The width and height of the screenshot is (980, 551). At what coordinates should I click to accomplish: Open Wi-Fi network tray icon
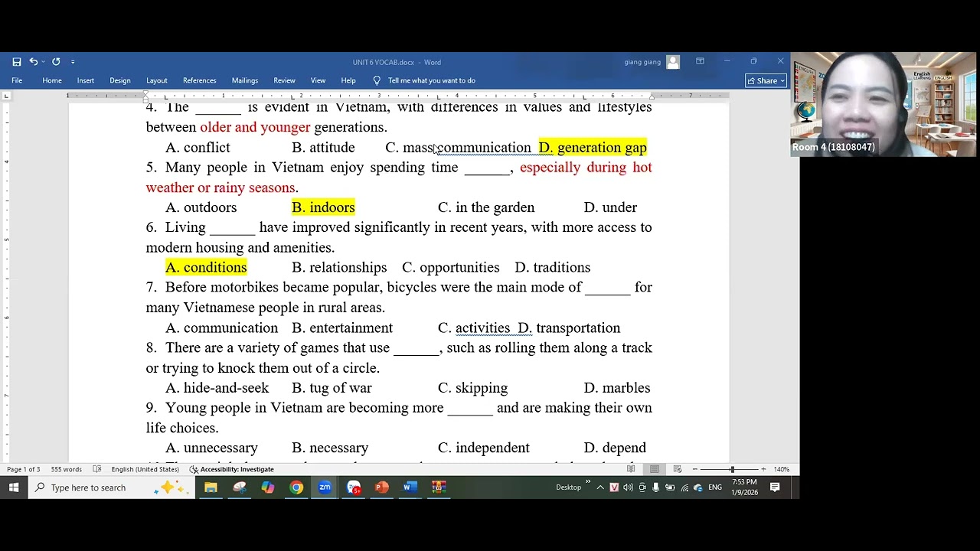pos(684,487)
